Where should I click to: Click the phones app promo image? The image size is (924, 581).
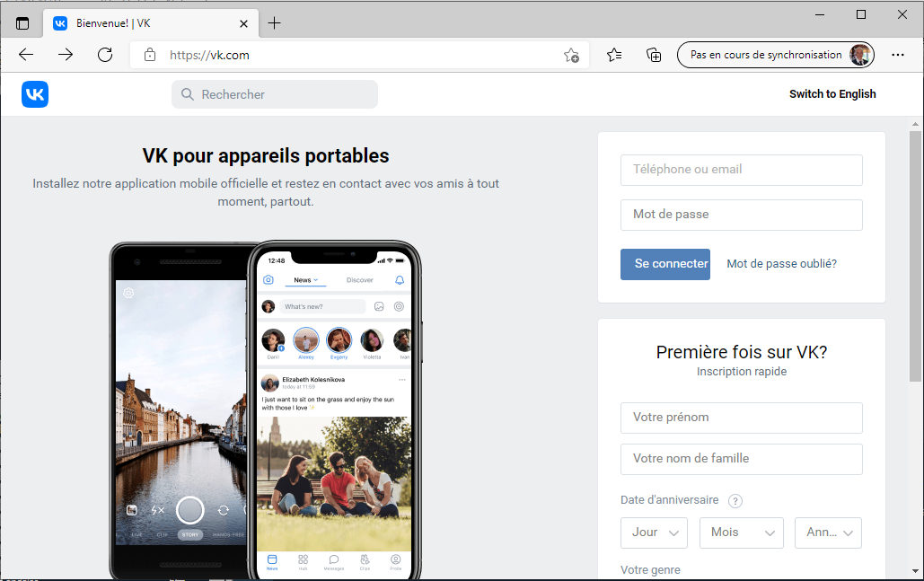(x=265, y=409)
